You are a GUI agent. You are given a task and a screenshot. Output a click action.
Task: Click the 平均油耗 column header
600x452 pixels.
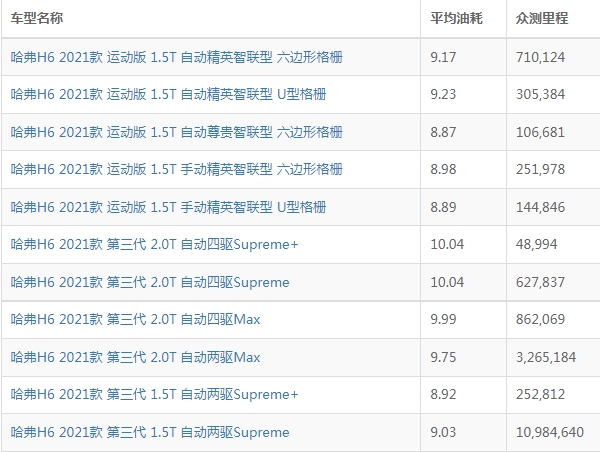pyautogui.click(x=457, y=18)
